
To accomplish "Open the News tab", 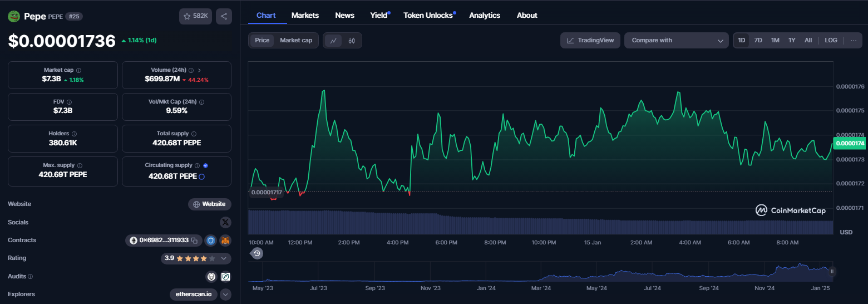I will [344, 15].
